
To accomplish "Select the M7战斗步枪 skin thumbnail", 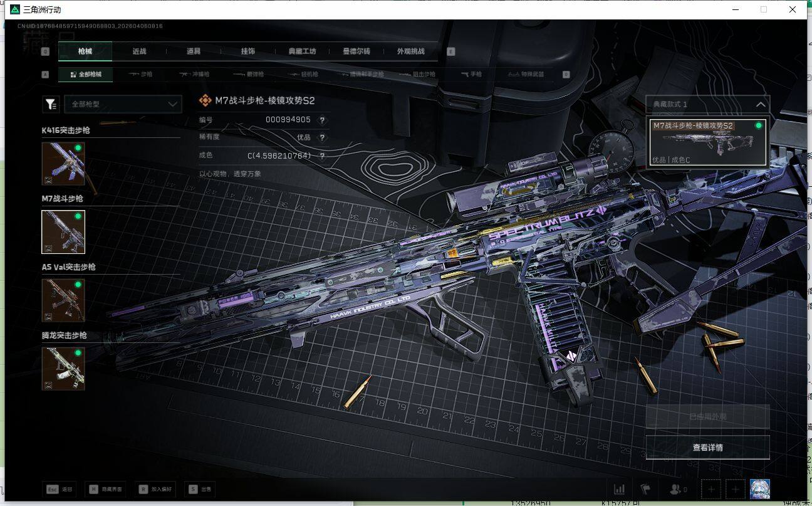I will 63,232.
